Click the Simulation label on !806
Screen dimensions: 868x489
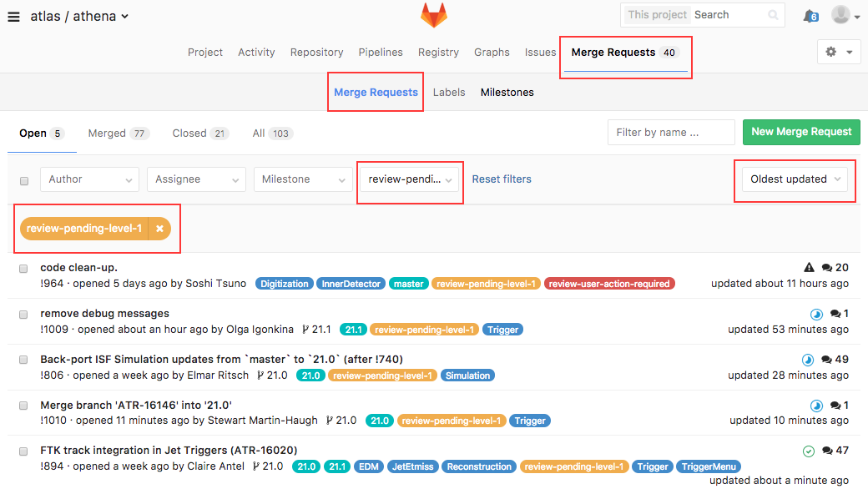click(467, 376)
